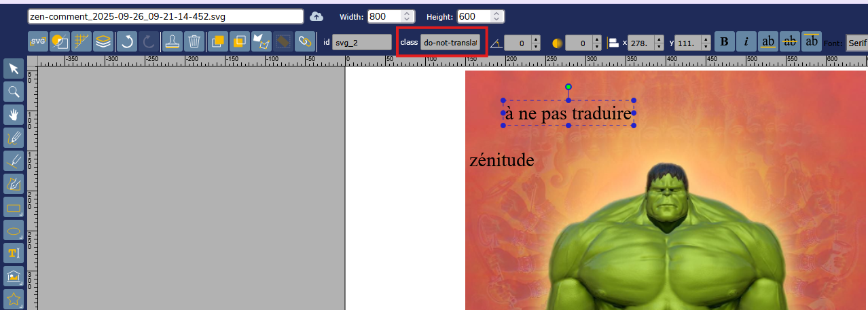Click the Width field spinner arrows
868x310 pixels.
coord(406,16)
